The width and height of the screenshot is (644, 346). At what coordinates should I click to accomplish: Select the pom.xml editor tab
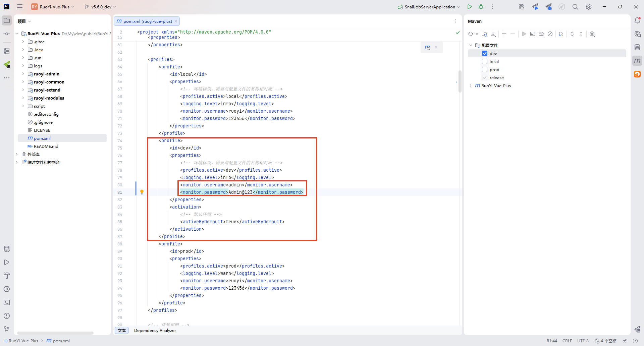(x=147, y=21)
